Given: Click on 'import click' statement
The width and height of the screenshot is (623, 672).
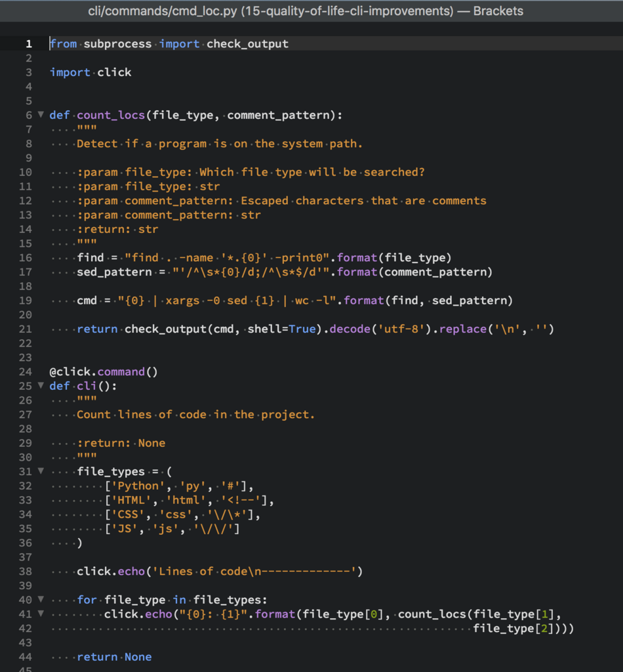Looking at the screenshot, I should (x=90, y=72).
